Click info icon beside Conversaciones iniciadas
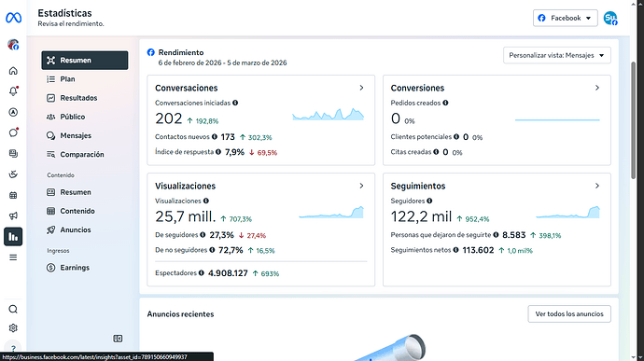This screenshot has height=361, width=644. pyautogui.click(x=235, y=103)
